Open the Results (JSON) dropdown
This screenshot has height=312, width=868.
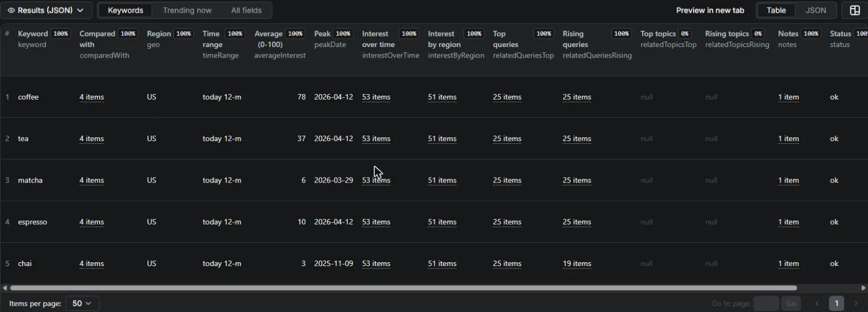point(46,10)
